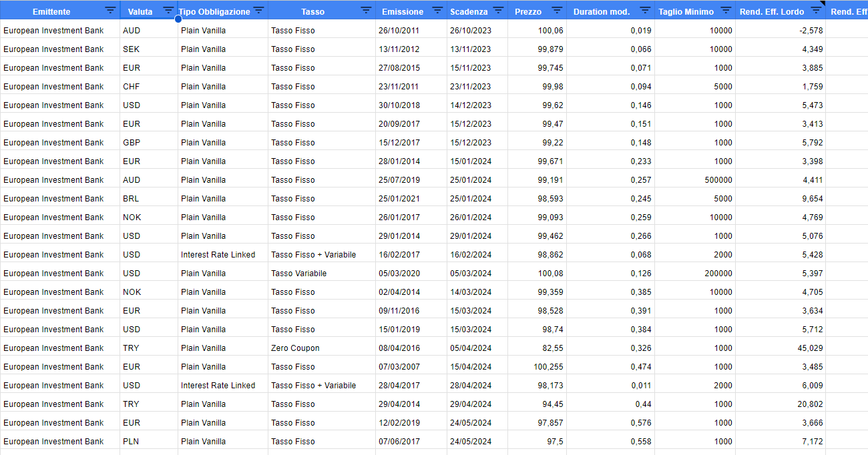Screen dimensions: 868x455
Task: Click the Prezzo filter icon
Action: pyautogui.click(x=557, y=11)
